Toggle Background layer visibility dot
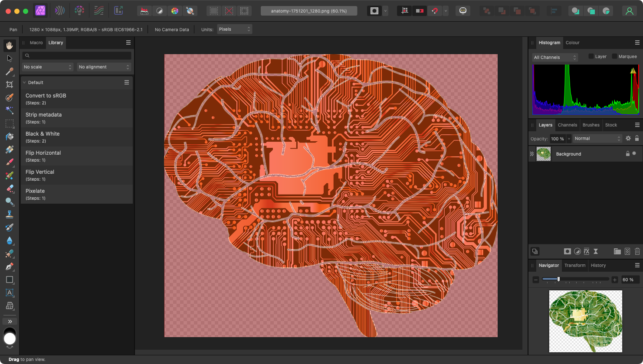Screen dimensions: 643x364 click(x=634, y=153)
